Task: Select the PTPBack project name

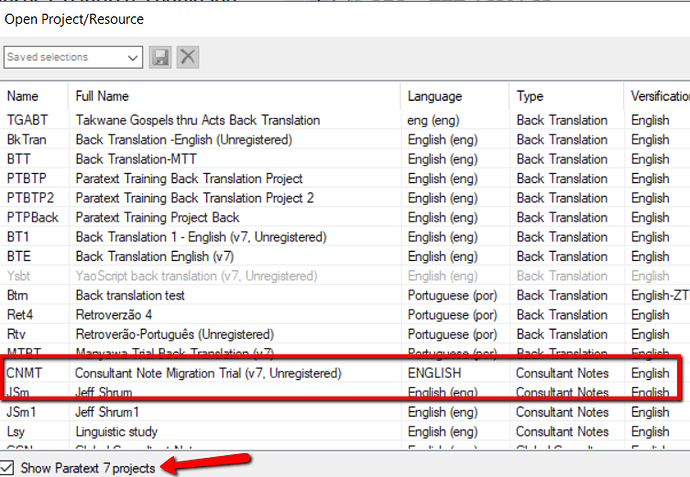Action: (33, 217)
